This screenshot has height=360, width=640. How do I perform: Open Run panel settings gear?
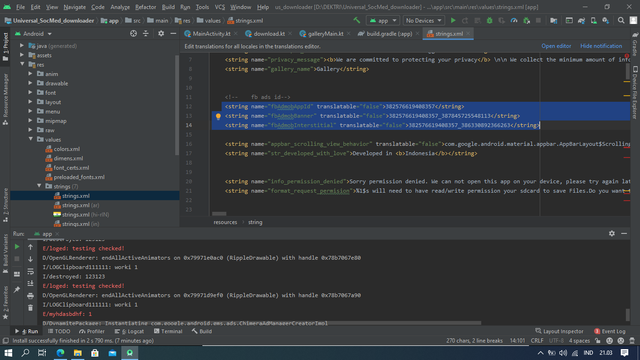point(611,233)
